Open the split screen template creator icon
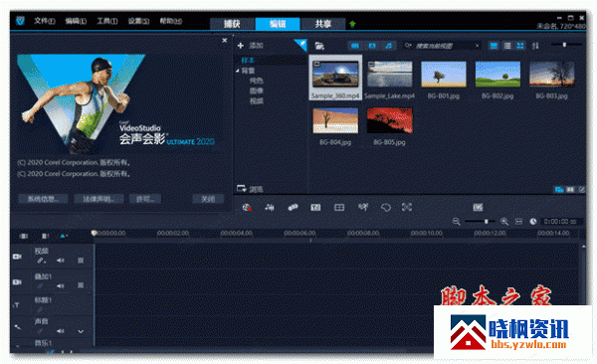The height and width of the screenshot is (364, 597). pyautogui.click(x=478, y=207)
